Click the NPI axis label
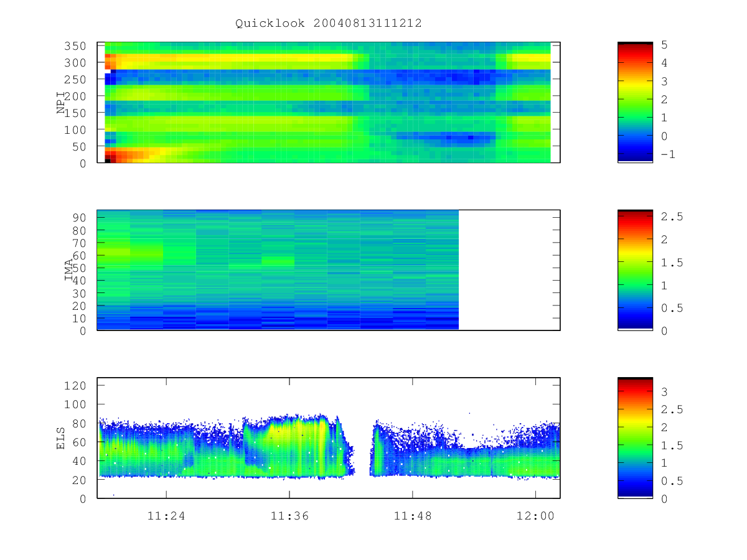The height and width of the screenshot is (560, 747). (x=61, y=103)
